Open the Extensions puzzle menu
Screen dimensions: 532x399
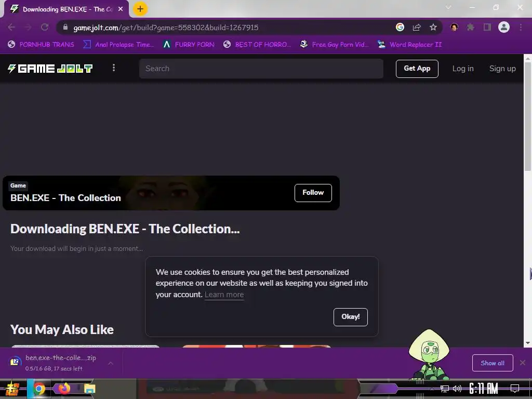[471, 27]
